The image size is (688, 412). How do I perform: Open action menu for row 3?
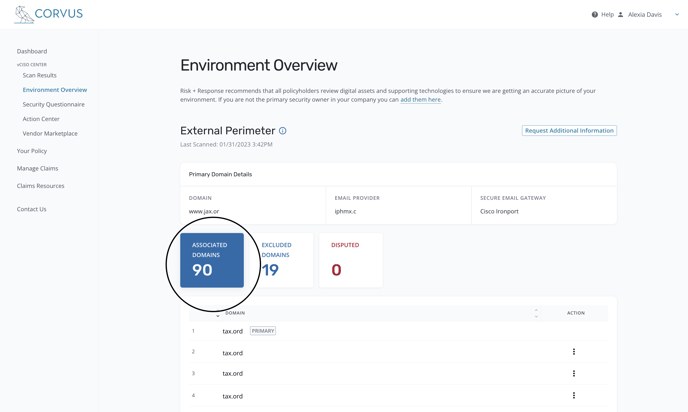click(x=573, y=373)
